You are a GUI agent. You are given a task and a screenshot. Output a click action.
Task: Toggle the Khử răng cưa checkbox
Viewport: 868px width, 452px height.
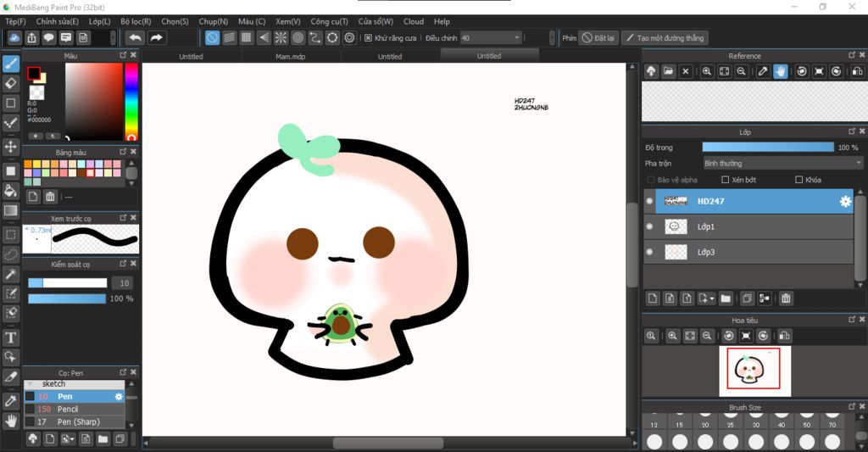[x=368, y=37]
